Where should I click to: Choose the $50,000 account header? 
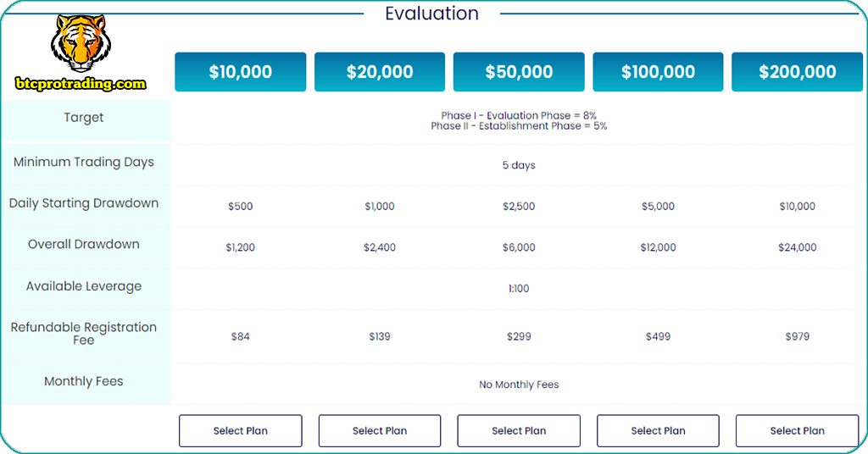519,72
